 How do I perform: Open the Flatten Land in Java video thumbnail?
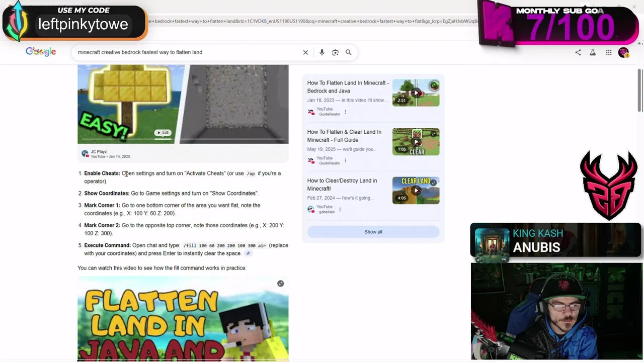(183, 319)
